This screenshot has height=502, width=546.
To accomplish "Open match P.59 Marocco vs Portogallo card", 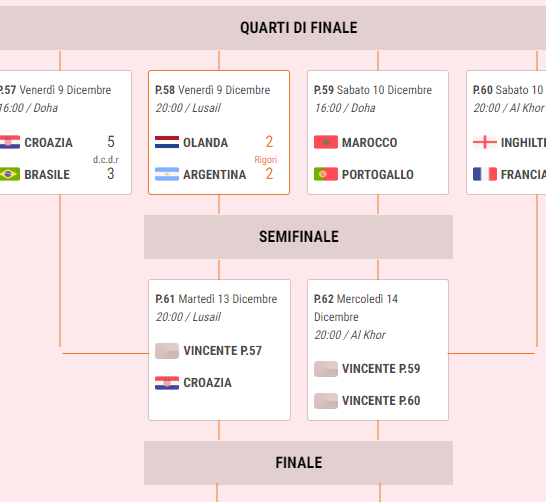I will pyautogui.click(x=378, y=132).
